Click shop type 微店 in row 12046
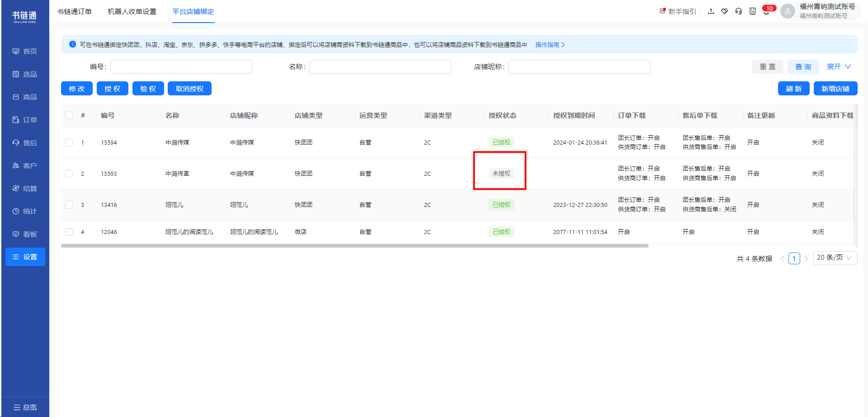 [301, 232]
